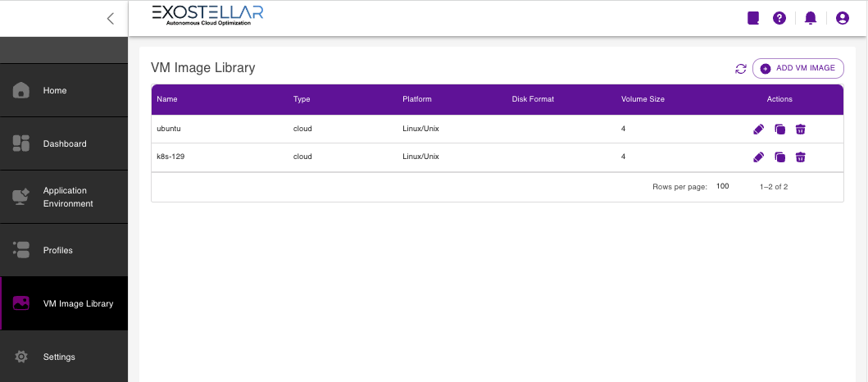Click the edit pencil icon for ubuntu
Image resolution: width=868 pixels, height=382 pixels.
[x=758, y=129]
